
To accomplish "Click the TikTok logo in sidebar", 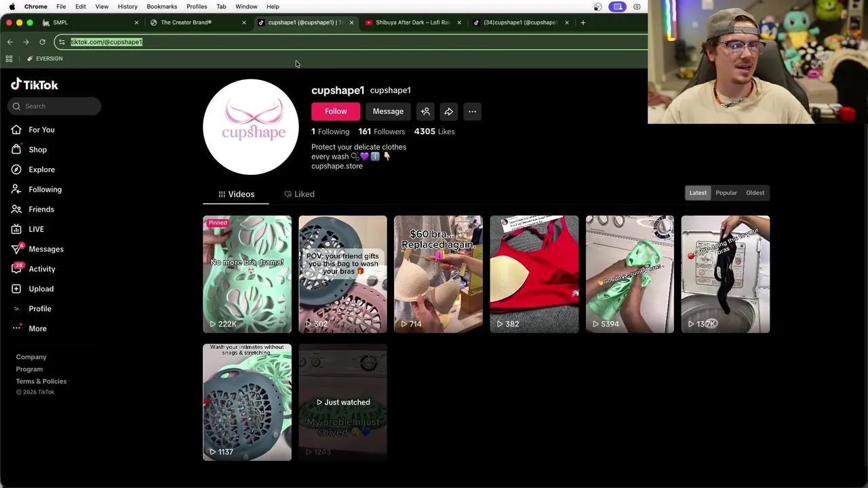I will (x=35, y=85).
